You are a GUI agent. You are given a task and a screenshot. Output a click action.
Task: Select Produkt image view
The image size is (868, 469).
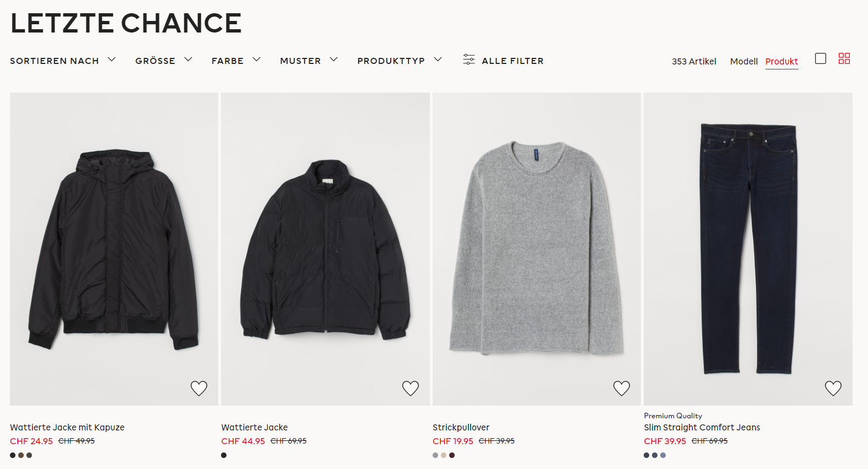click(781, 61)
